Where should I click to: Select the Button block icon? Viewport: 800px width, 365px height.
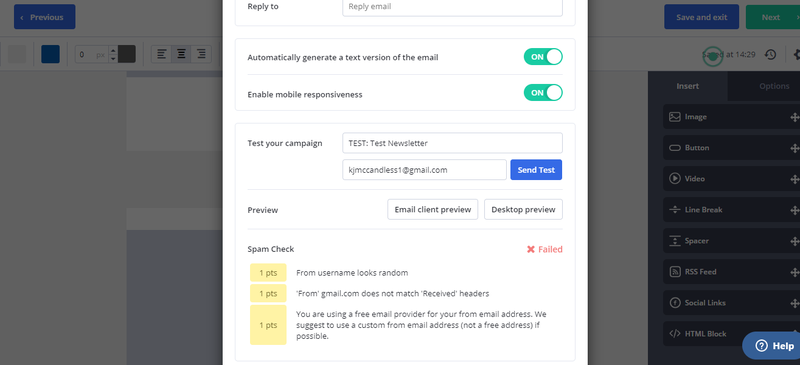[x=674, y=148]
